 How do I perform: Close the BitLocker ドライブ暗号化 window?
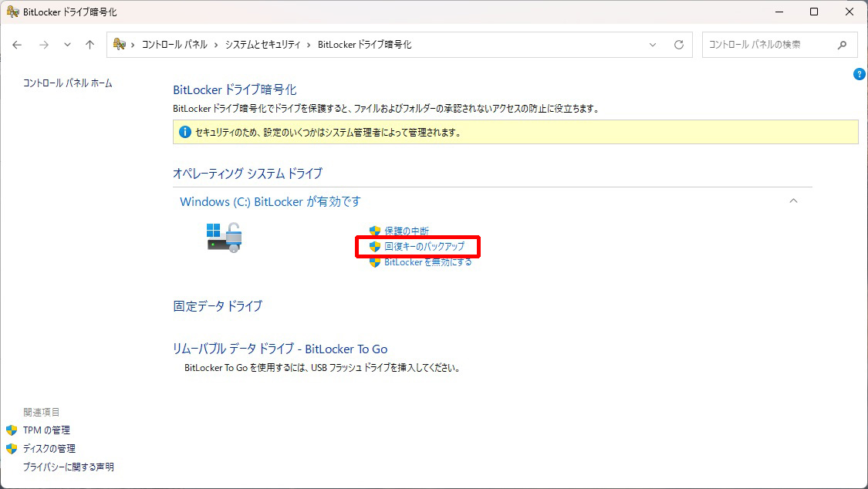point(849,12)
